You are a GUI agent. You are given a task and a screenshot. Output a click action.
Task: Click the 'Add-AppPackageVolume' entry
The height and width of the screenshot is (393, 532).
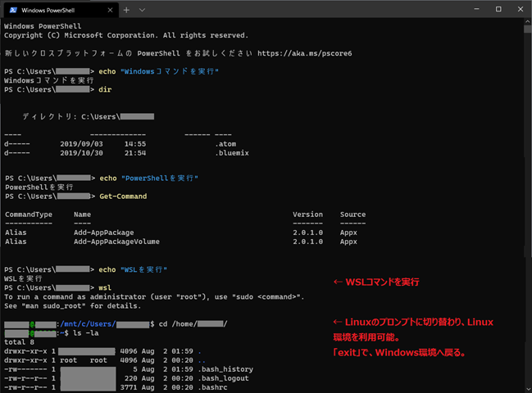116,242
